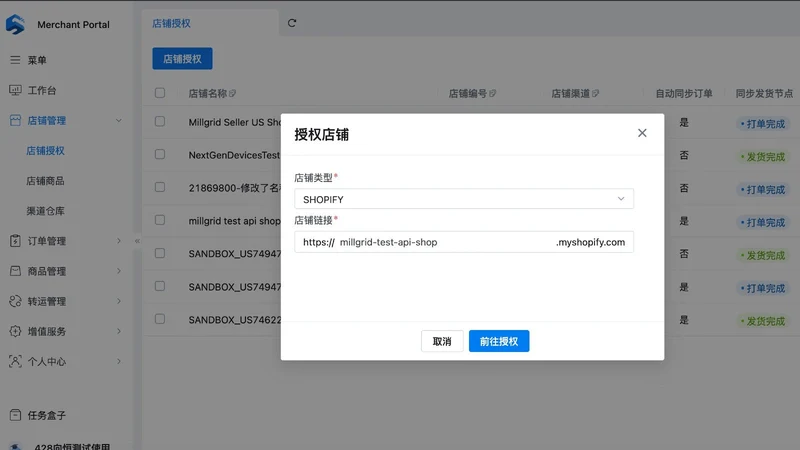Click the 店铺名称 column header icon
Screen dimensions: 800x450
point(233,93)
